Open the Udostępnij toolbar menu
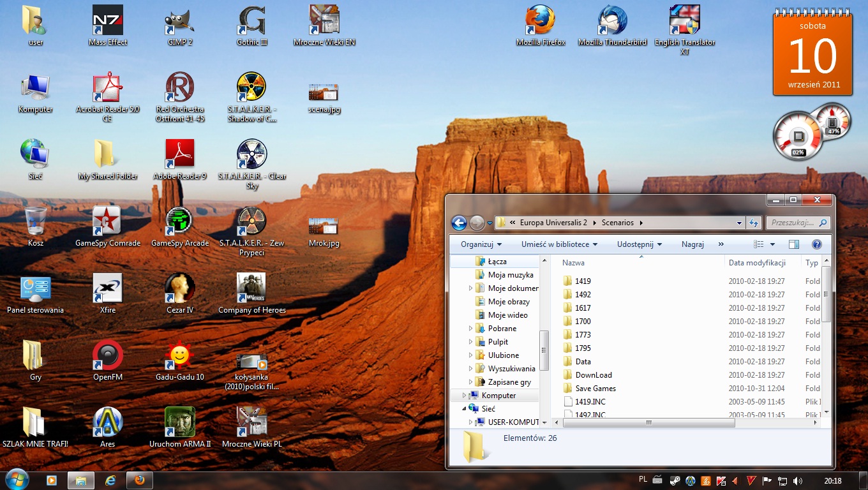 click(x=640, y=244)
